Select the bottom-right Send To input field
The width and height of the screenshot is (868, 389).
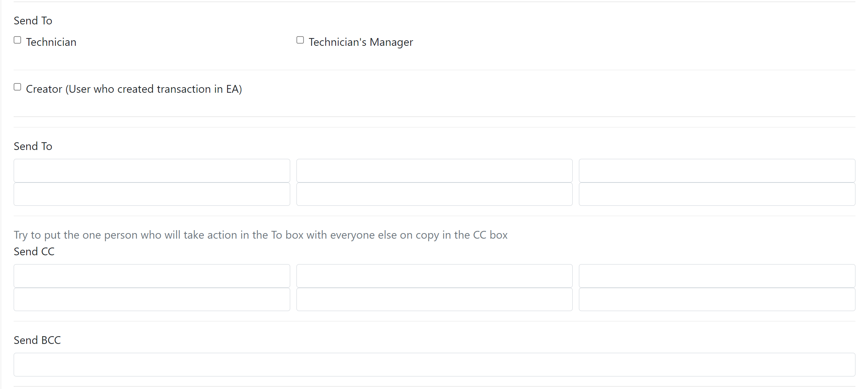tap(717, 194)
